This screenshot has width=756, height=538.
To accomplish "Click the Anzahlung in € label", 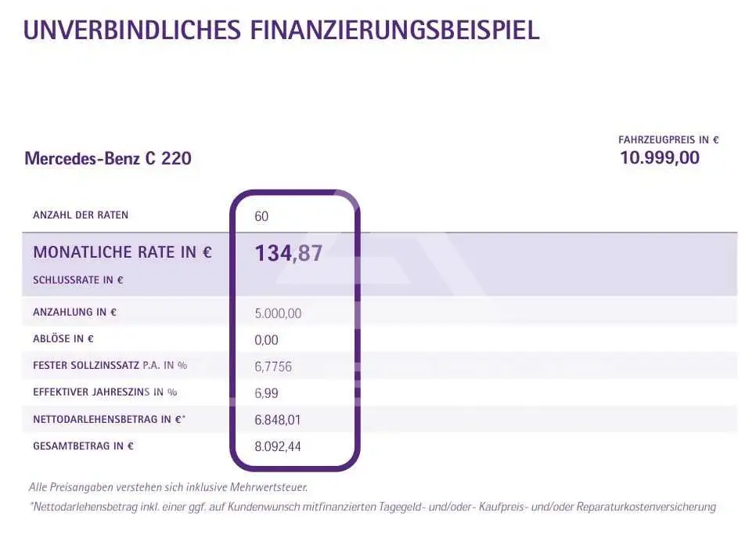I will (74, 312).
